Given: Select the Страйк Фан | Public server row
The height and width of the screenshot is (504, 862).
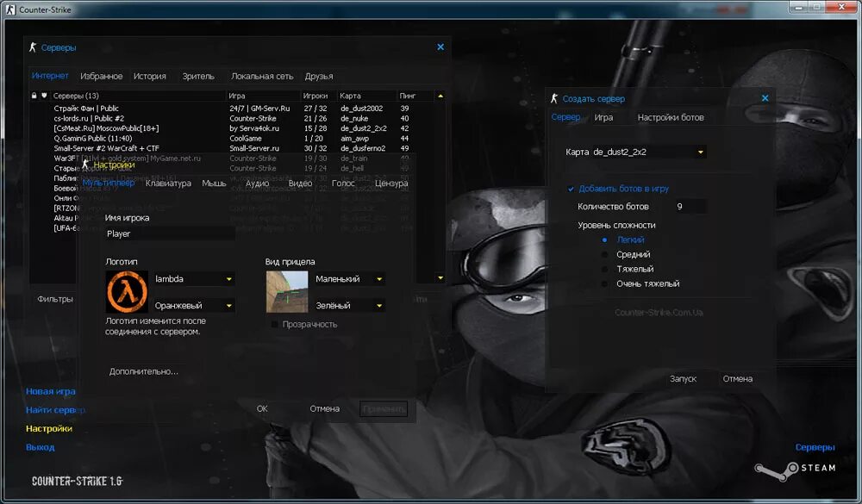Looking at the screenshot, I should coord(233,109).
